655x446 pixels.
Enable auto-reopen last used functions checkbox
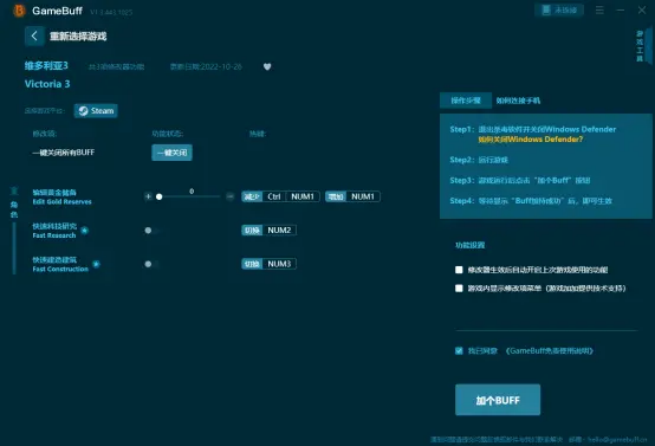click(x=459, y=270)
